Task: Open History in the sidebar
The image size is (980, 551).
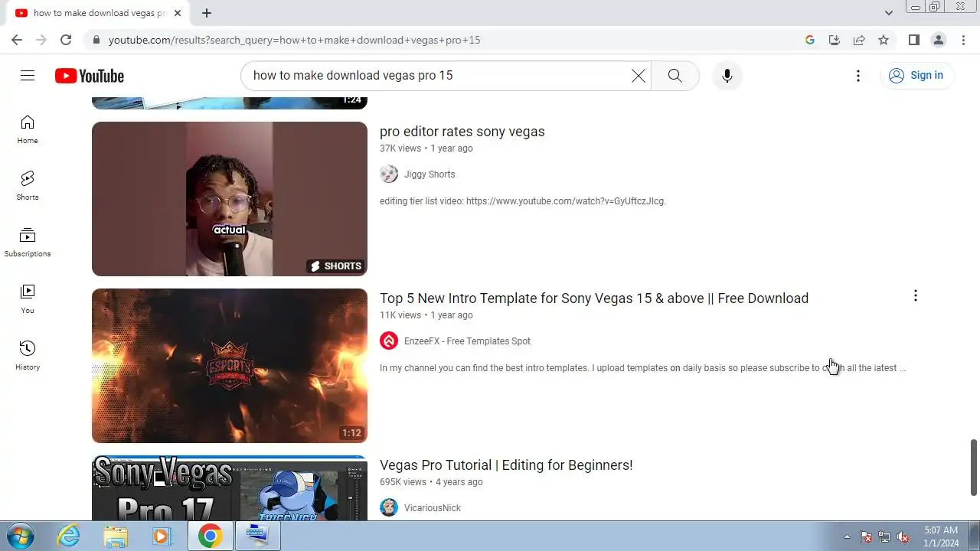Action: click(x=28, y=356)
